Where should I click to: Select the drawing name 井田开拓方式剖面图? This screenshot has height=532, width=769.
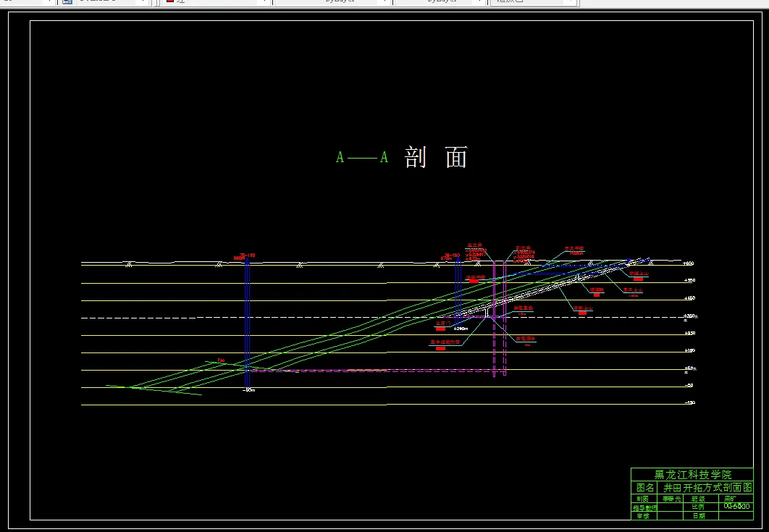point(707,488)
